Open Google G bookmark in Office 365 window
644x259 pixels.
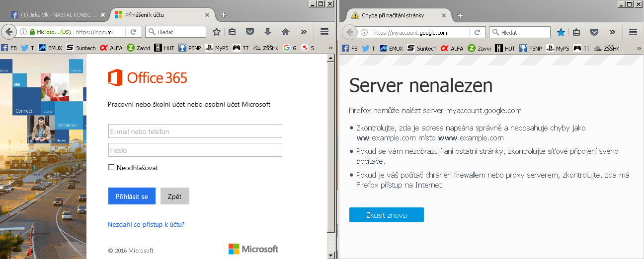point(290,48)
